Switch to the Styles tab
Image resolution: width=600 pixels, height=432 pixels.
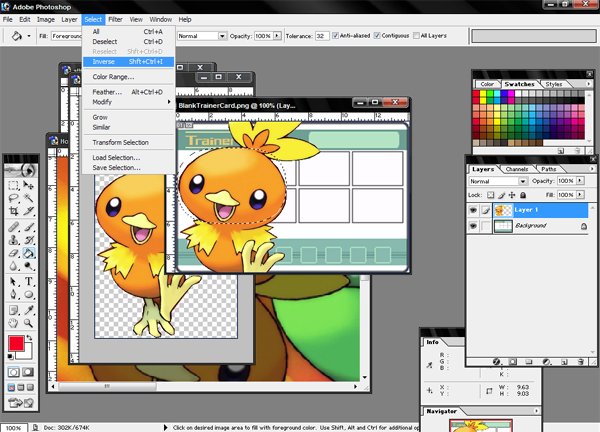(554, 84)
